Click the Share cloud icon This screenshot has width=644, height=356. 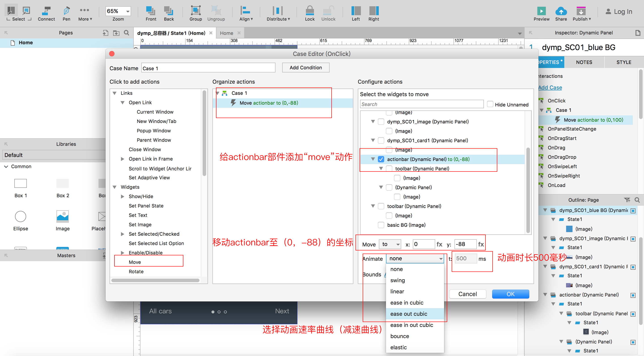pos(561,11)
